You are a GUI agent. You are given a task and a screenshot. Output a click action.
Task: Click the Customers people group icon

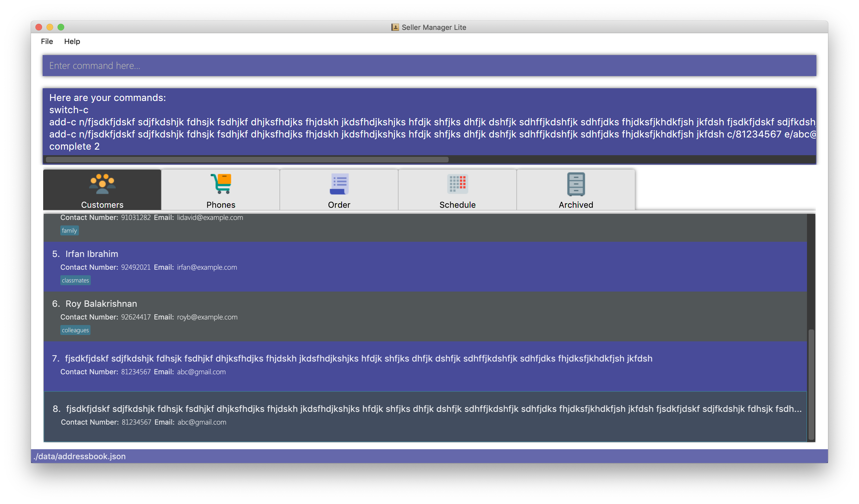(102, 184)
